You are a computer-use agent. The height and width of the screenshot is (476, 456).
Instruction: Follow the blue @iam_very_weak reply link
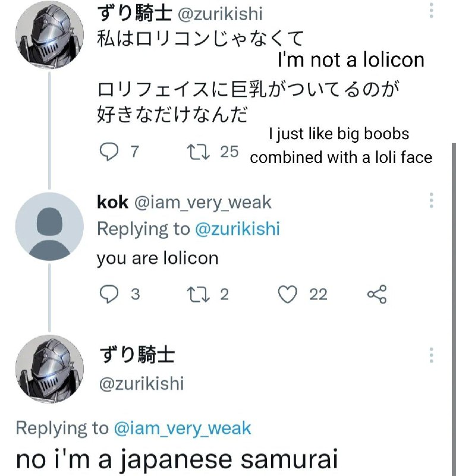pos(183,428)
